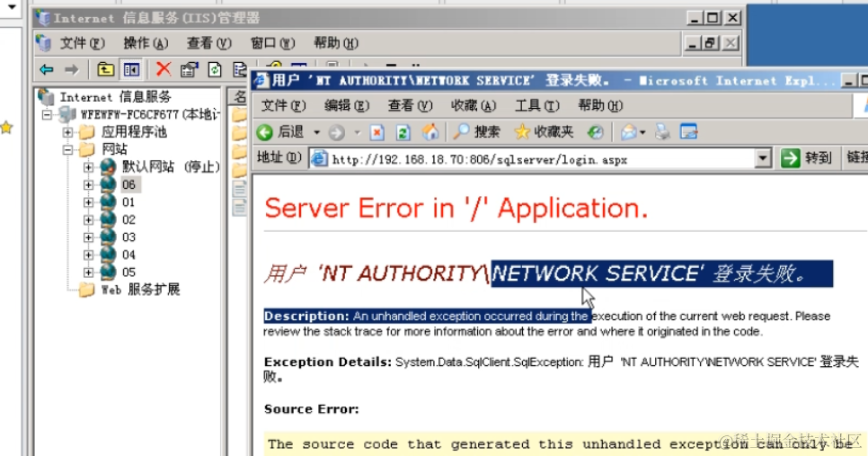868x456 pixels.
Task: Expand the 06 site node
Action: click(88, 184)
